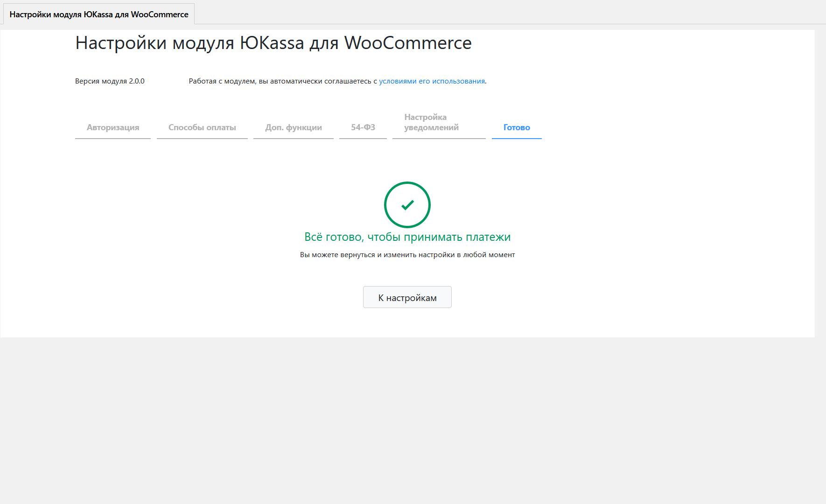Open the Авторизация tab
826x504 pixels.
tap(113, 127)
